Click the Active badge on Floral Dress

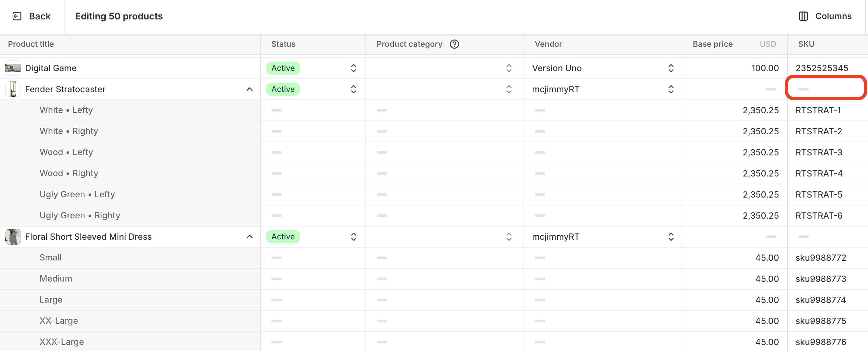coord(283,237)
